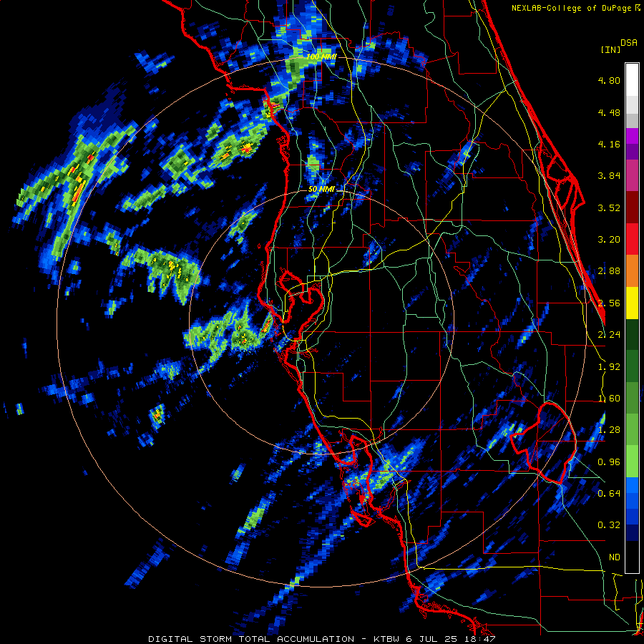Click the [IN] units label
Screen dimensions: 644x644
pos(610,49)
